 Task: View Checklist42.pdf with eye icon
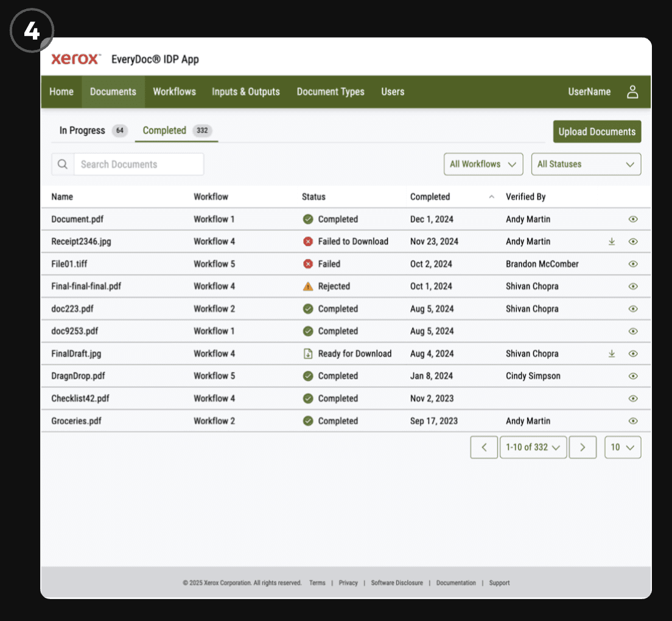(x=633, y=399)
